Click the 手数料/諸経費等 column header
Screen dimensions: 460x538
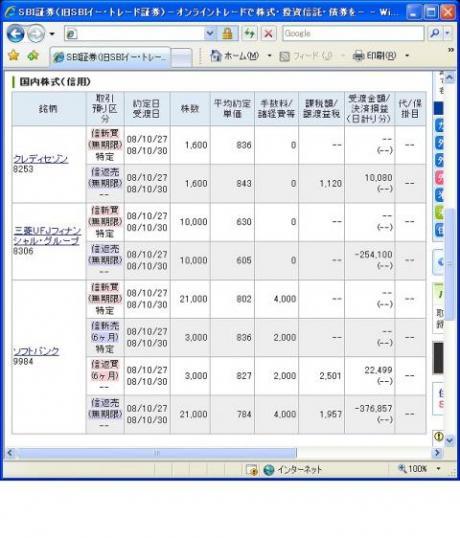tap(276, 109)
